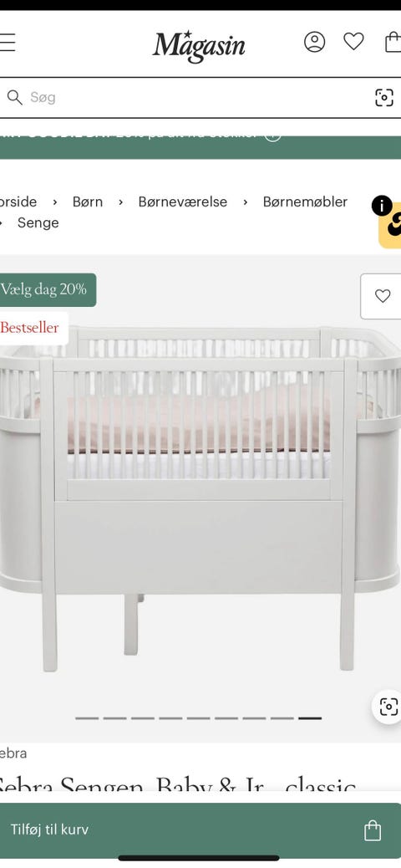Image resolution: width=401 pixels, height=868 pixels.
Task: Open Børnemøbler breadcrumb category
Action: click(305, 202)
